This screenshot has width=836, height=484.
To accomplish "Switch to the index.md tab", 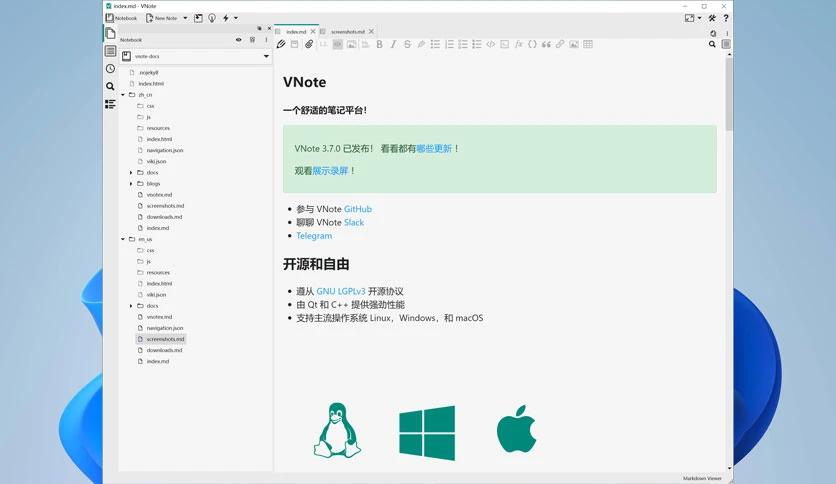I will pyautogui.click(x=296, y=32).
